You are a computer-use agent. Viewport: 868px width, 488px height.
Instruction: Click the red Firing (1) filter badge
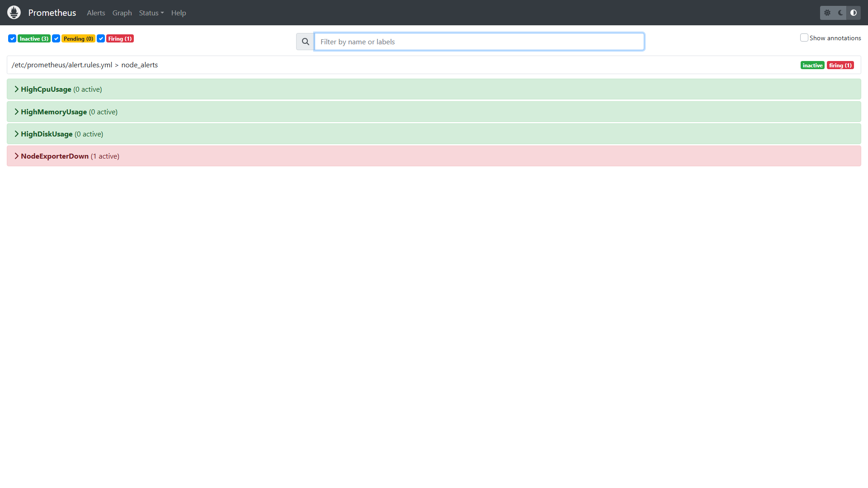point(120,38)
